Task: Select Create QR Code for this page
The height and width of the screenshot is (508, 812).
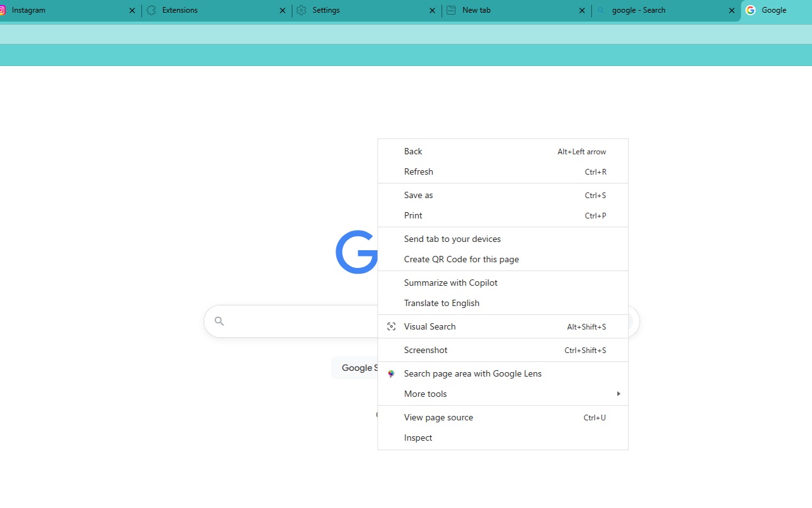Action: pos(503,259)
